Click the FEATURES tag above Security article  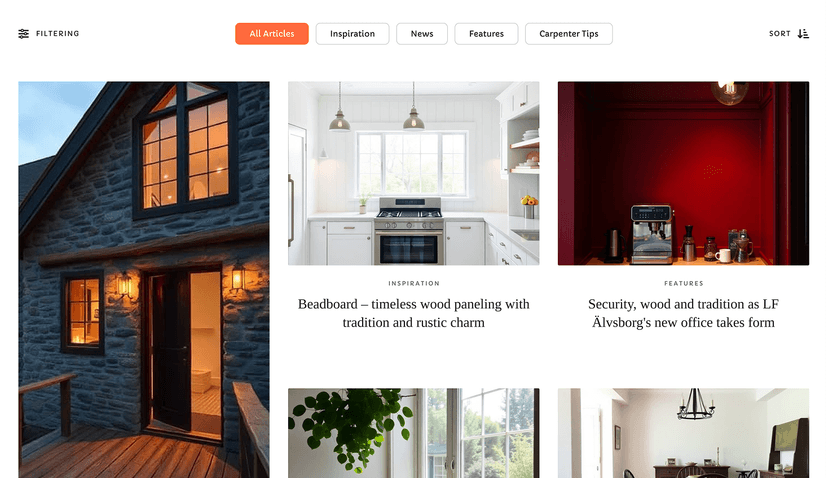coord(683,284)
